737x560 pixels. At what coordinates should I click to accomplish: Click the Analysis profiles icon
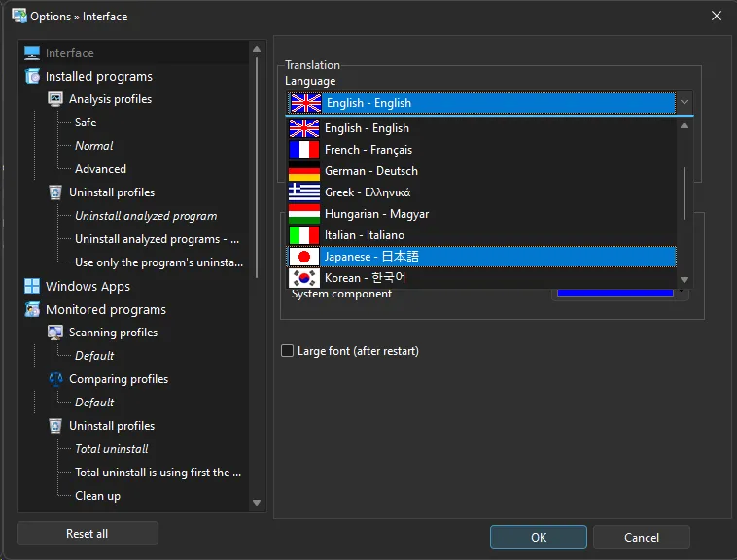click(55, 99)
